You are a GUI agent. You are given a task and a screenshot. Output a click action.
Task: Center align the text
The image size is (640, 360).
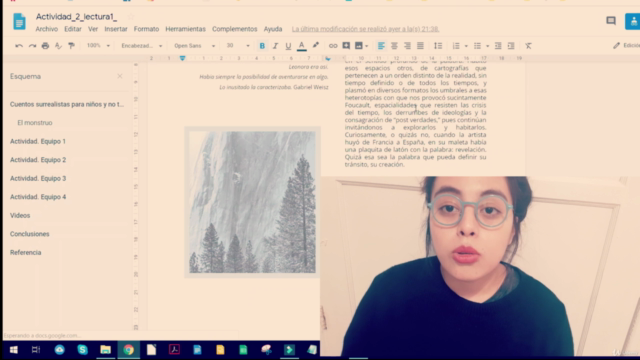[x=394, y=46]
